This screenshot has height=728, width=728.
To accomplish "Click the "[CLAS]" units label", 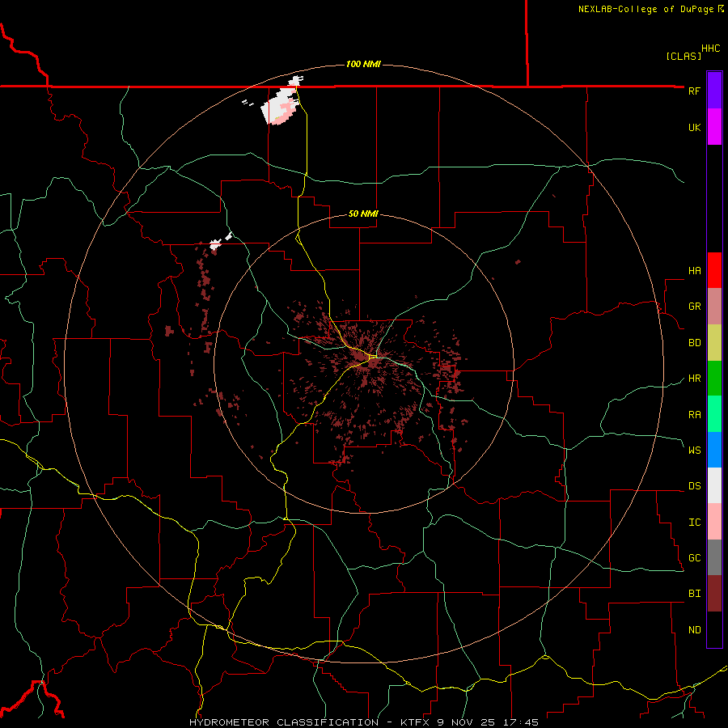I will tap(684, 56).
